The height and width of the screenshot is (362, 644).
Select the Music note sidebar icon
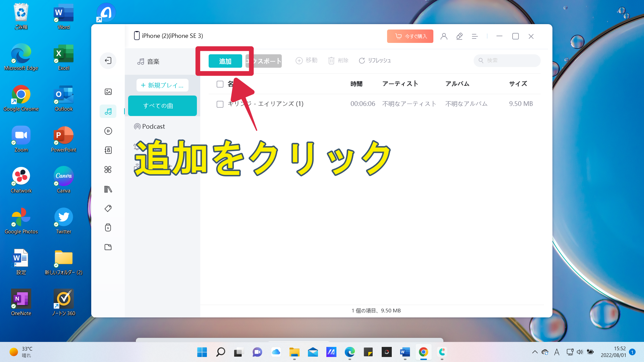tap(108, 111)
